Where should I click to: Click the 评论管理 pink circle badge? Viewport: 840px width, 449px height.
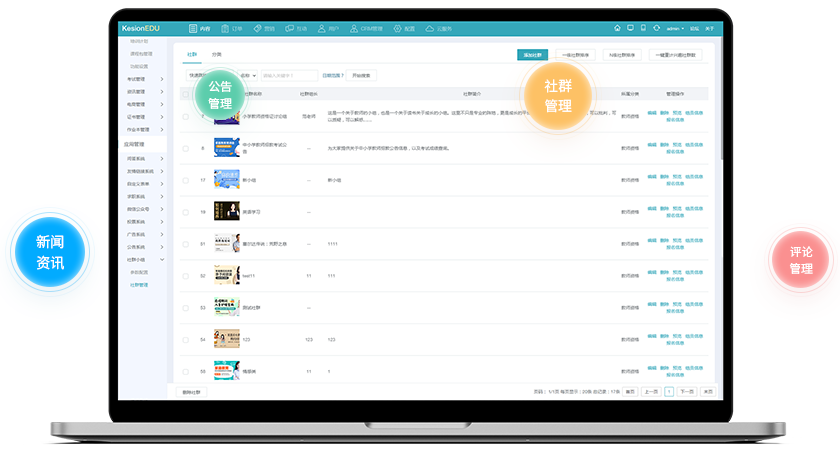coord(801,260)
